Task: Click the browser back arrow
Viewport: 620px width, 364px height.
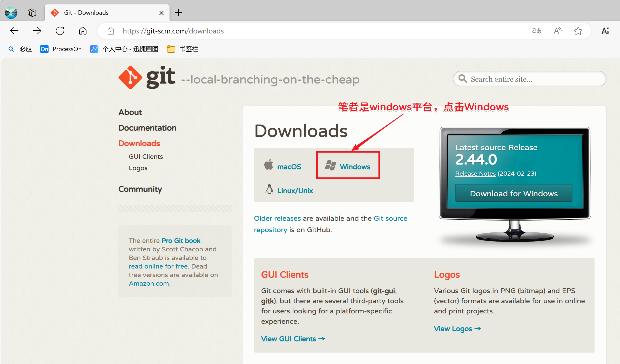Action: 14,31
